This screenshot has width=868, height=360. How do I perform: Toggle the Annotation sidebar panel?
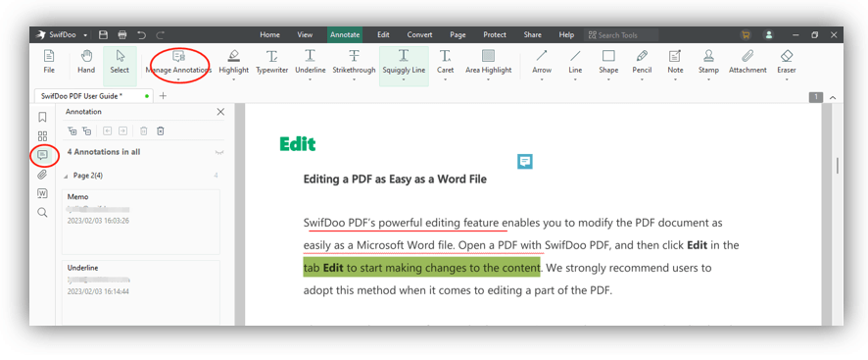pyautogui.click(x=42, y=155)
